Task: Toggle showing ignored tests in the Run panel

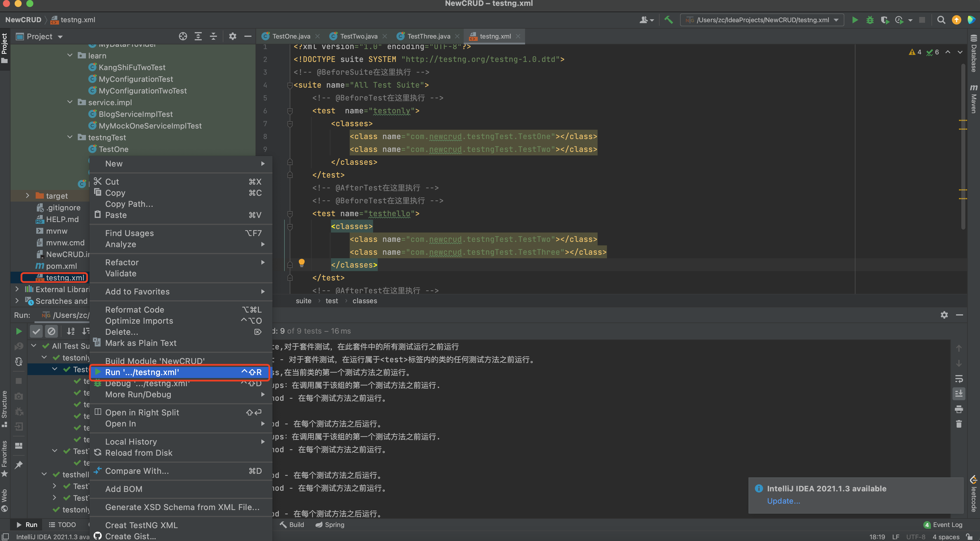Action: (x=52, y=331)
